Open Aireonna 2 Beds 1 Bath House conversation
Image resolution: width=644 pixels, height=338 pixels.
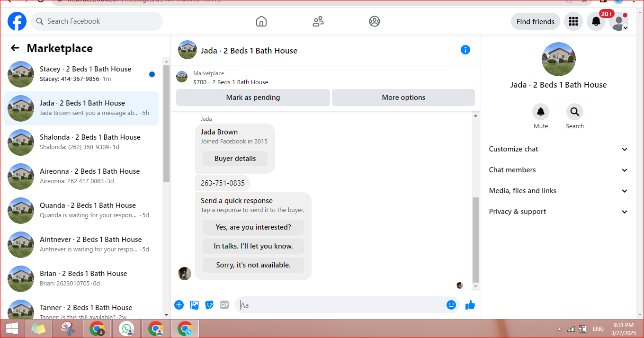coord(81,176)
